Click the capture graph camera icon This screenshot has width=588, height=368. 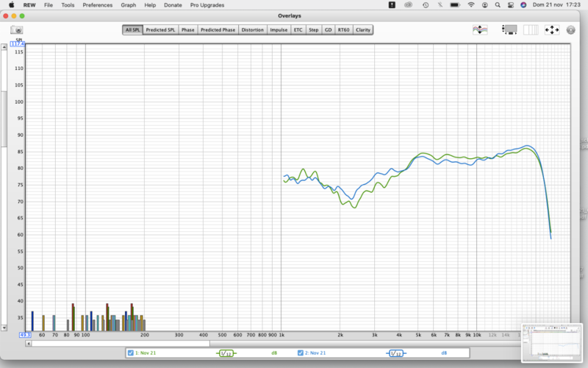click(16, 30)
